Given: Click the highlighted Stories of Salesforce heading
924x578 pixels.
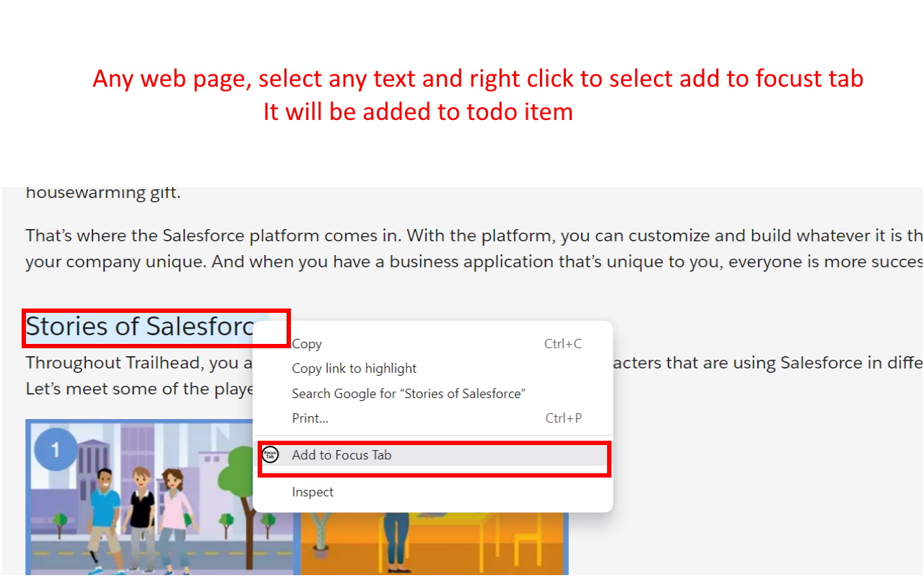Looking at the screenshot, I should pyautogui.click(x=140, y=327).
